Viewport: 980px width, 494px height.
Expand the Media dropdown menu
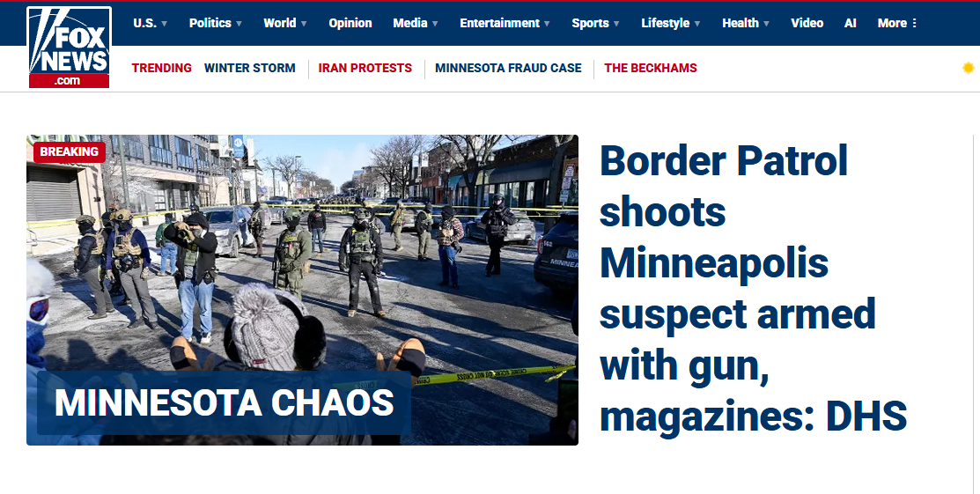click(x=415, y=23)
